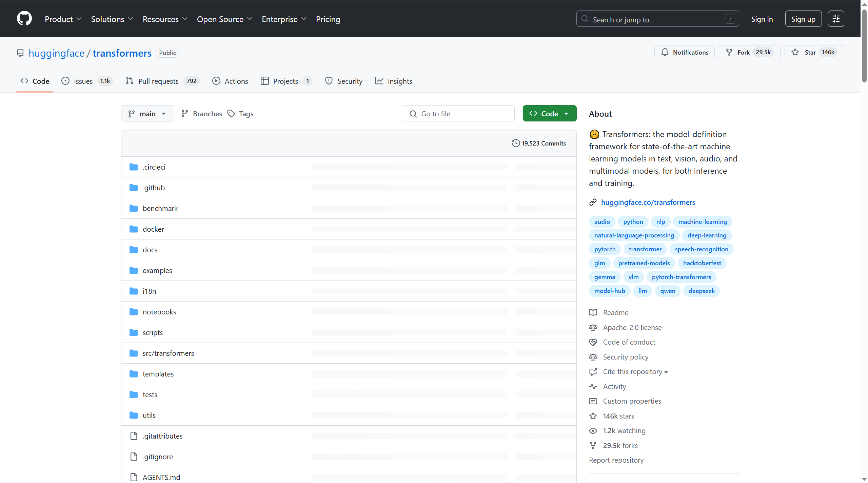This screenshot has height=483, width=868.
Task: Click the Notifications bell button
Action: [684, 52]
